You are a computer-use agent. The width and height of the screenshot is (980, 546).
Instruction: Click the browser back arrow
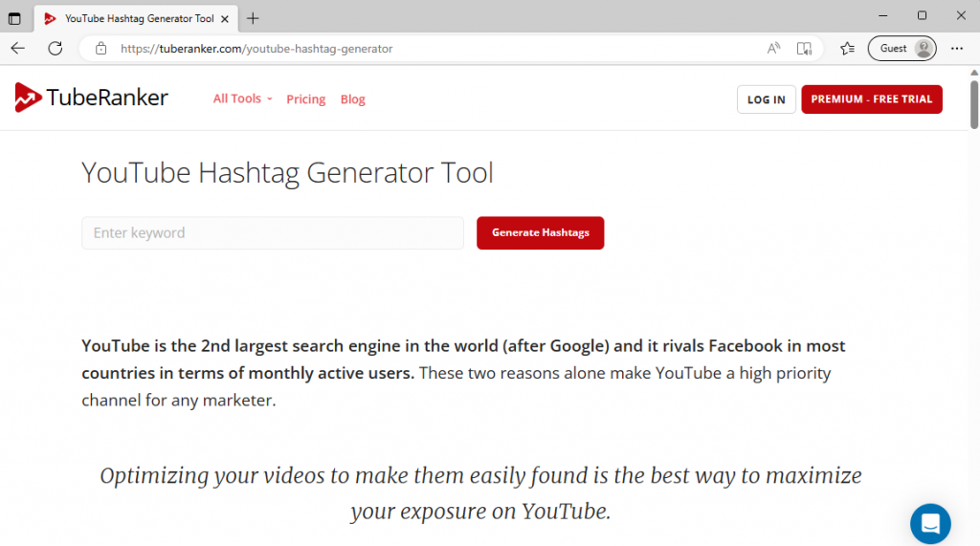coord(18,49)
